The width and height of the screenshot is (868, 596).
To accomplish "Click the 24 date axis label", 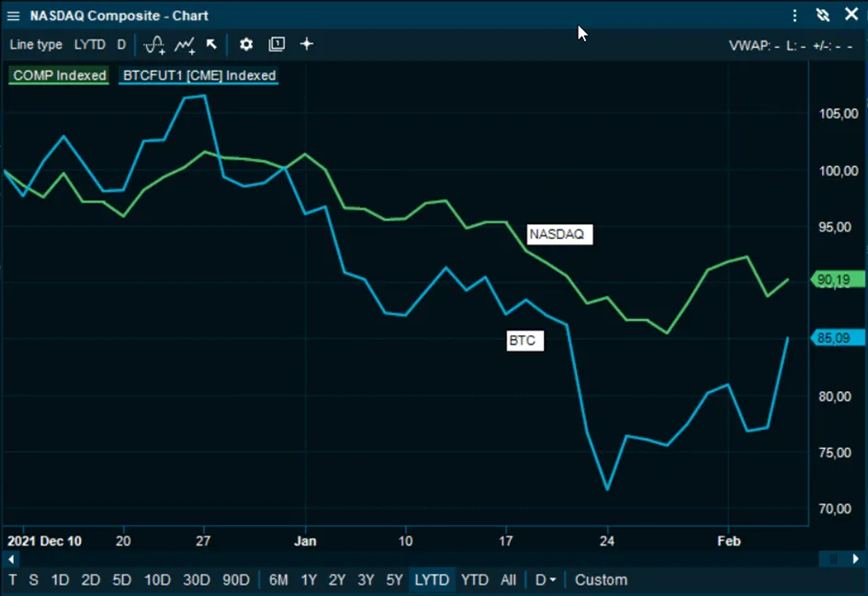I will point(607,541).
